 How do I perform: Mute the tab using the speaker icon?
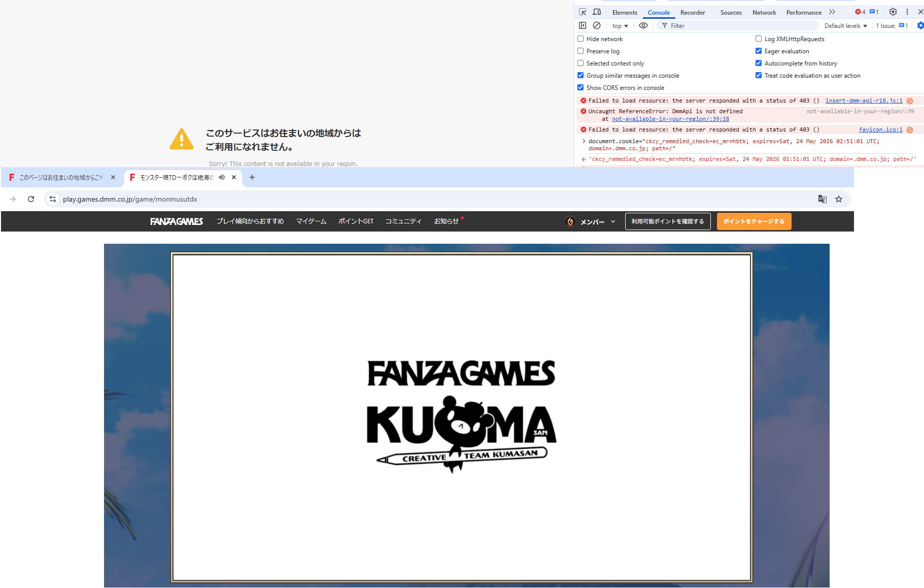[x=222, y=177]
